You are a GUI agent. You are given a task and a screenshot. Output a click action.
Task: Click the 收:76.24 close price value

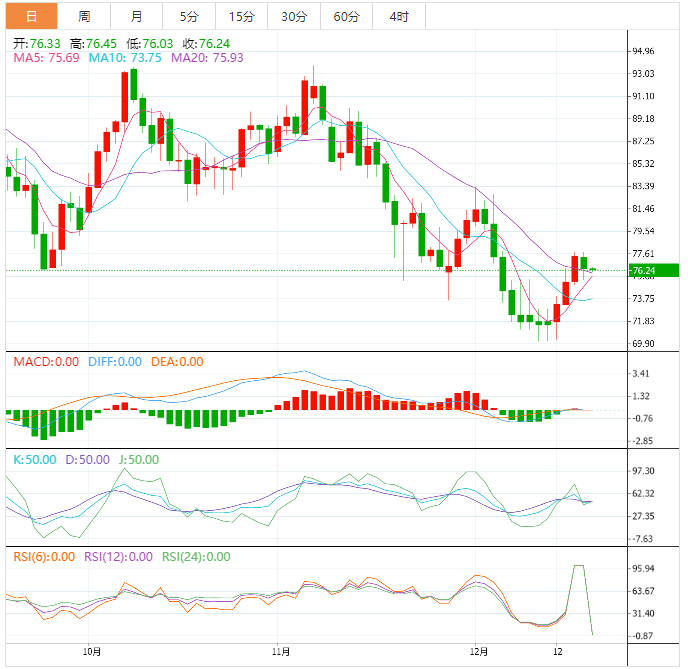206,44
